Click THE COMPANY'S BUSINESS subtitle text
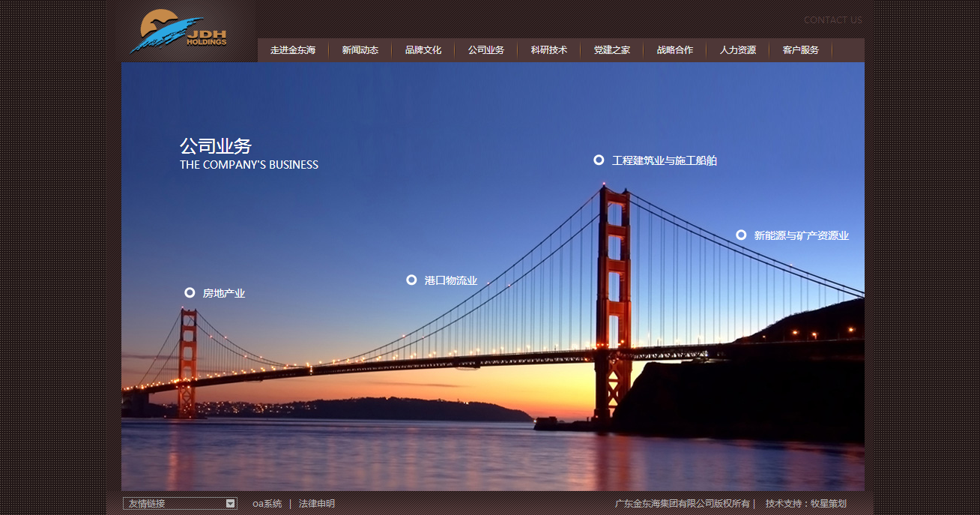 249,165
